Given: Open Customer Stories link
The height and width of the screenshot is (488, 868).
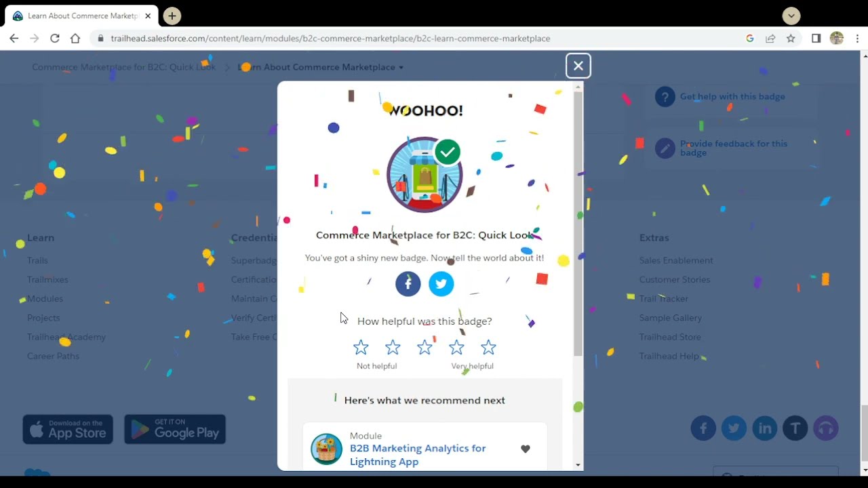Looking at the screenshot, I should 675,279.
